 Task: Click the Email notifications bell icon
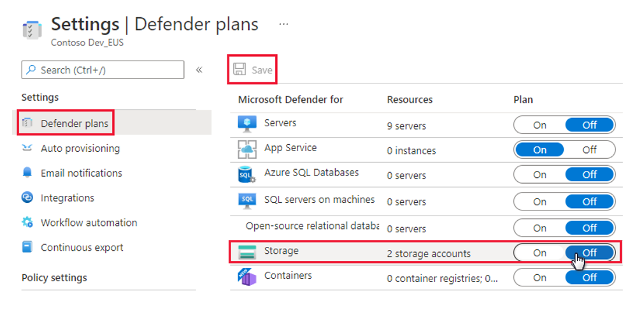coord(27,173)
